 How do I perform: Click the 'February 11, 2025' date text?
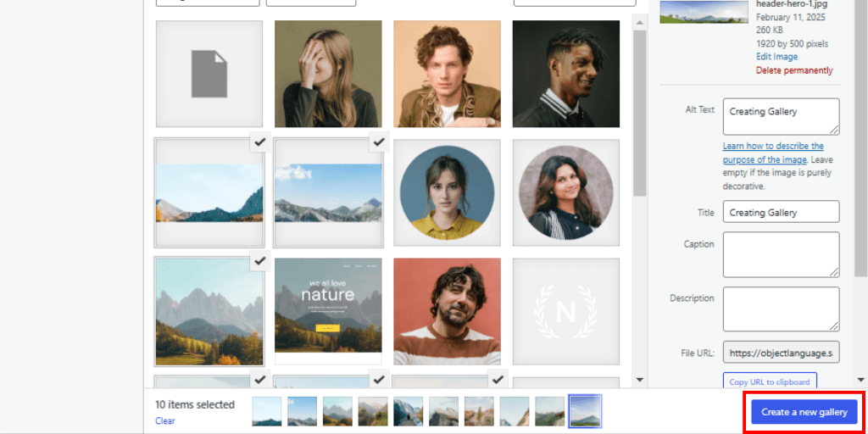coord(791,17)
